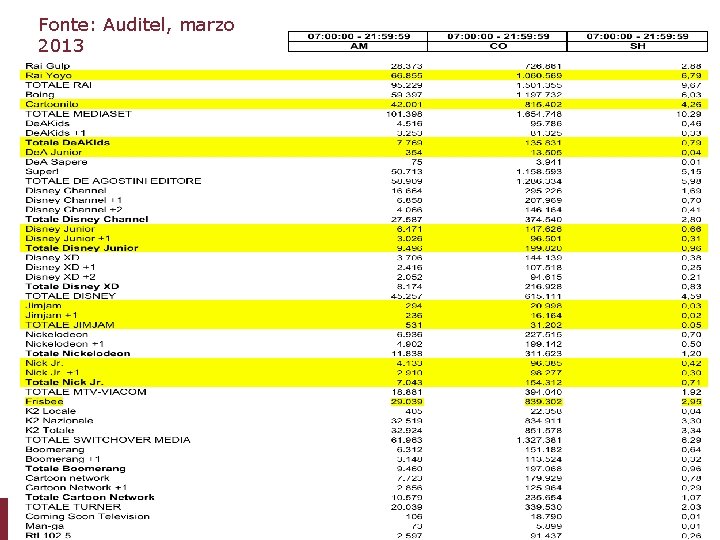Click the Rai Gulp row label
The height and width of the screenshot is (540, 720).
click(48, 66)
